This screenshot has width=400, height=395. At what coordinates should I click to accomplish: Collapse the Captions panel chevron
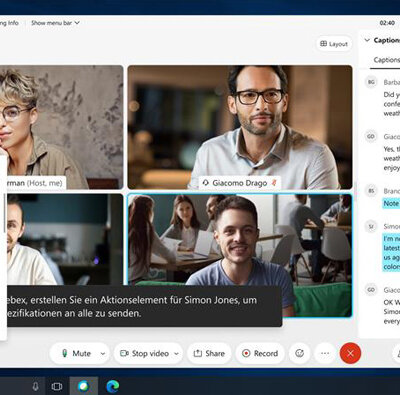click(367, 40)
